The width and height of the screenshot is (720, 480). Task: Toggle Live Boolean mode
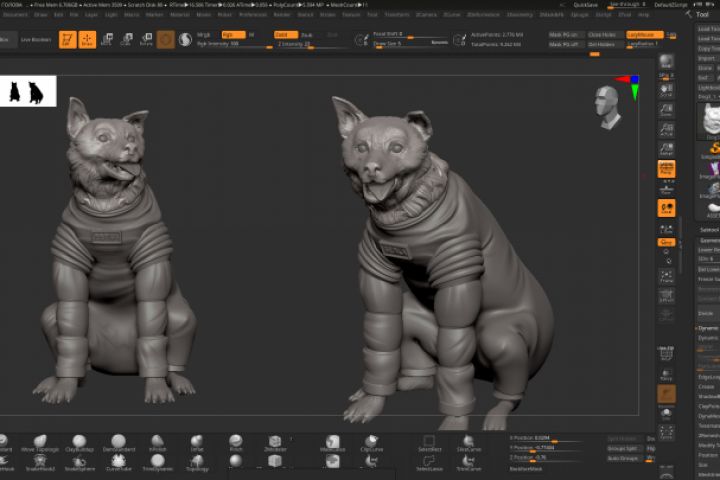[x=36, y=40]
